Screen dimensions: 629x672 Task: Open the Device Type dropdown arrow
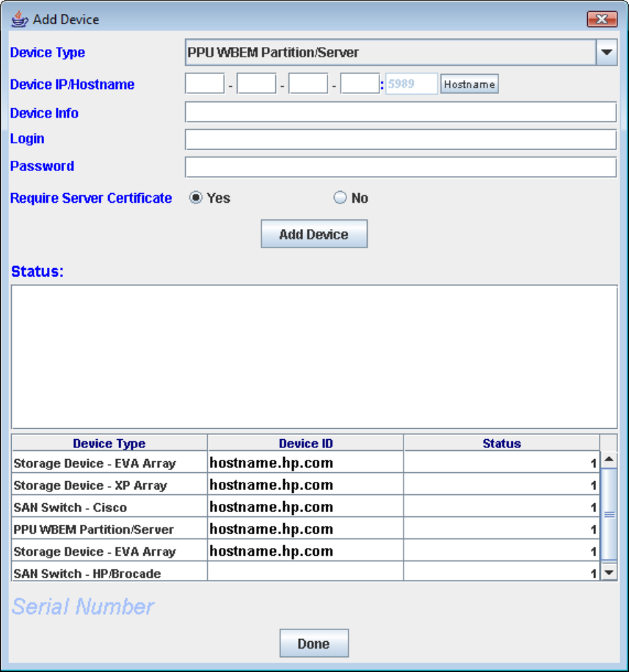606,52
